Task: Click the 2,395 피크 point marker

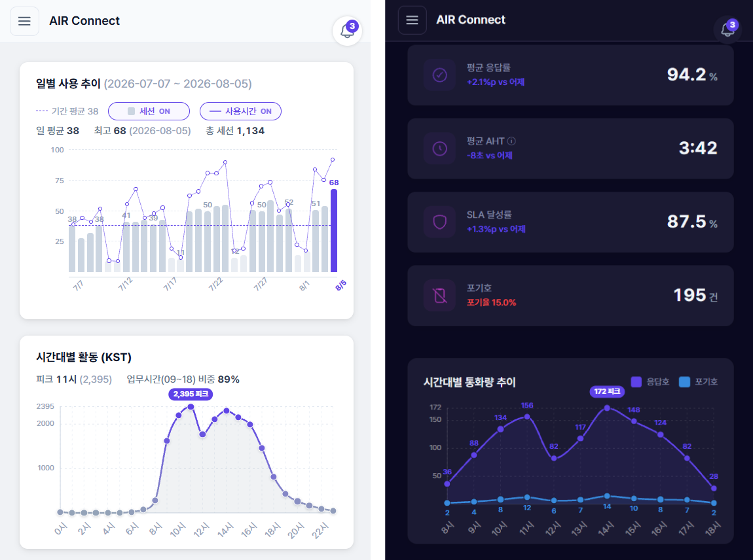Action: tap(191, 406)
